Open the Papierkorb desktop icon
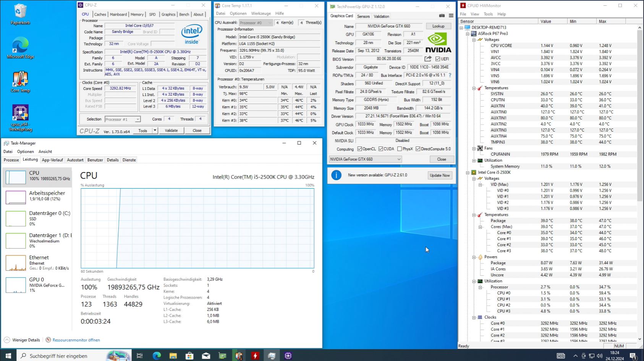 pyautogui.click(x=20, y=14)
